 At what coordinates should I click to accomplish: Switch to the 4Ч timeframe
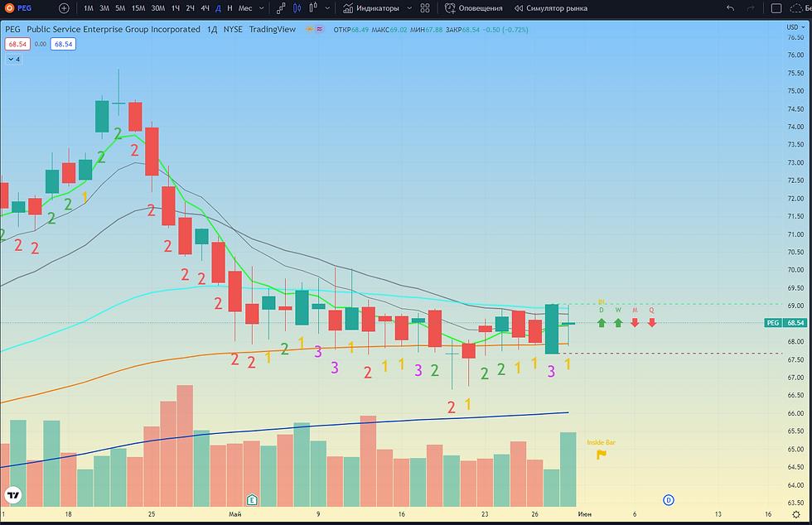pos(205,8)
